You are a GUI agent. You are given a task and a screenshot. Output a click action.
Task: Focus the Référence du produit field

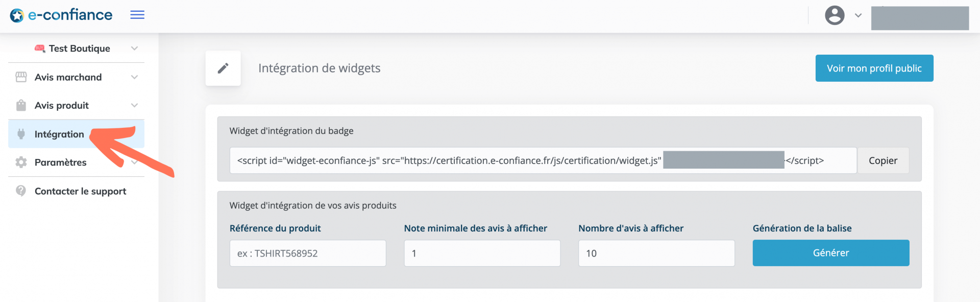[308, 253]
